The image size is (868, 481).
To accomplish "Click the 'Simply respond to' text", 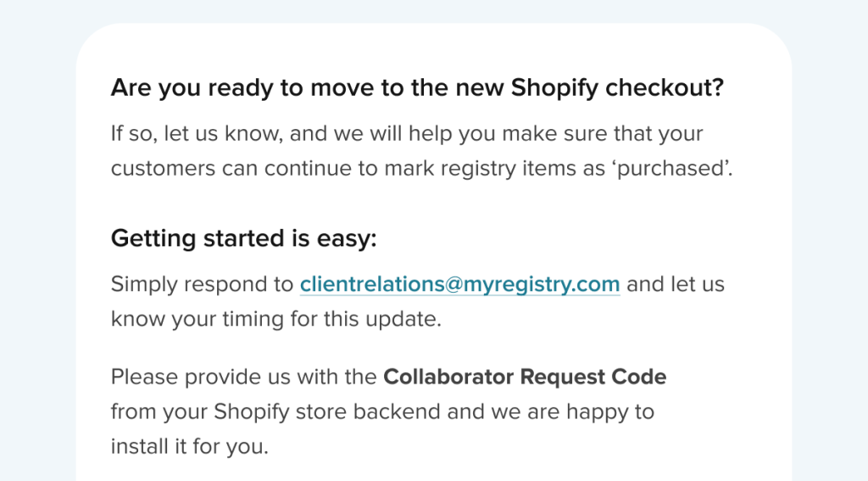I will [x=202, y=284].
